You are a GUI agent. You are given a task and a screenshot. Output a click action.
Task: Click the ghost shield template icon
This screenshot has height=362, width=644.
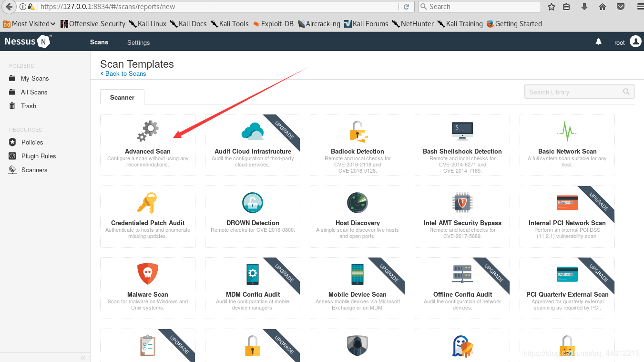click(462, 346)
